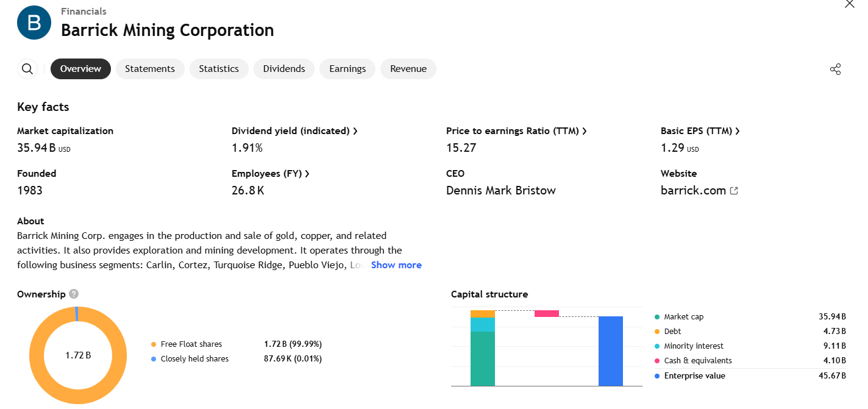
Task: Expand Employees (FY) details
Action: pos(271,174)
